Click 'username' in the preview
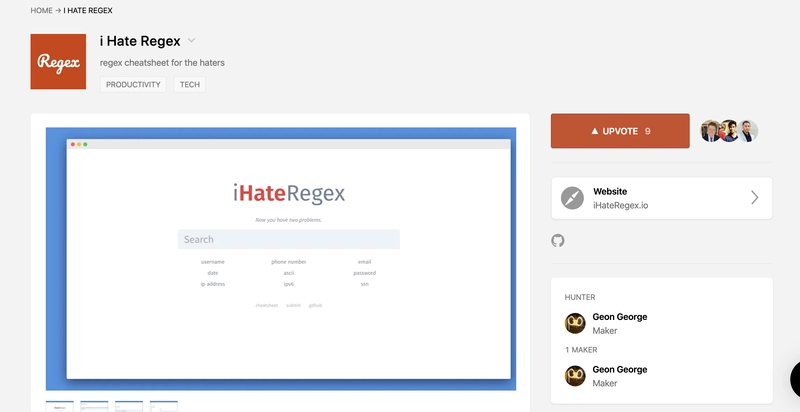The height and width of the screenshot is (412, 800). [x=213, y=262]
